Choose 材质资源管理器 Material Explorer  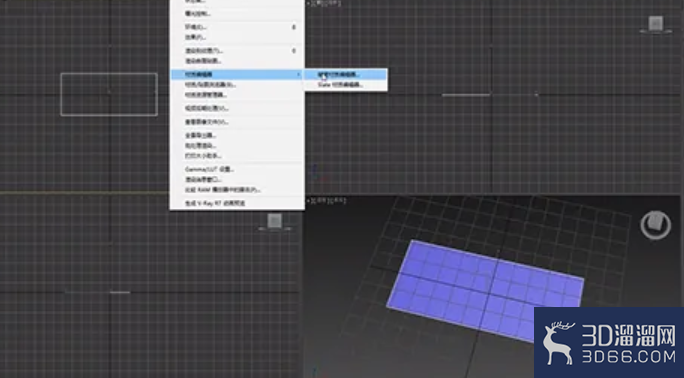[x=237, y=95]
